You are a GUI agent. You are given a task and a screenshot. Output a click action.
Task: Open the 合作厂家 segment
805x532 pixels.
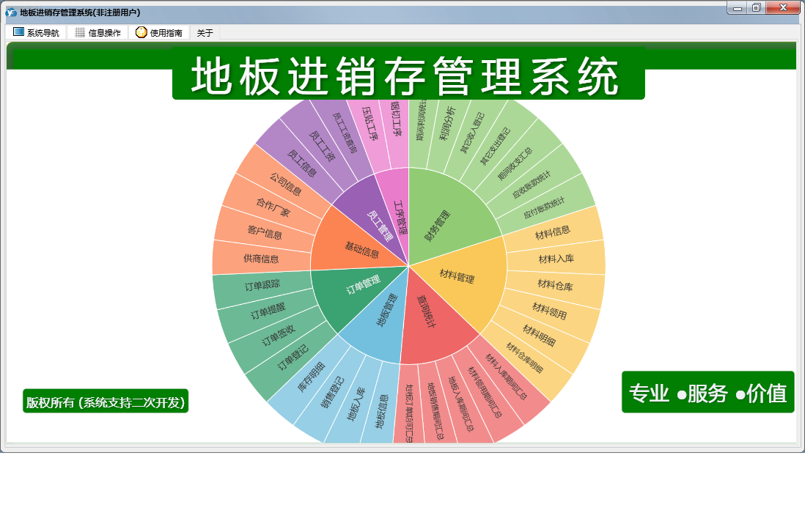coord(273,207)
